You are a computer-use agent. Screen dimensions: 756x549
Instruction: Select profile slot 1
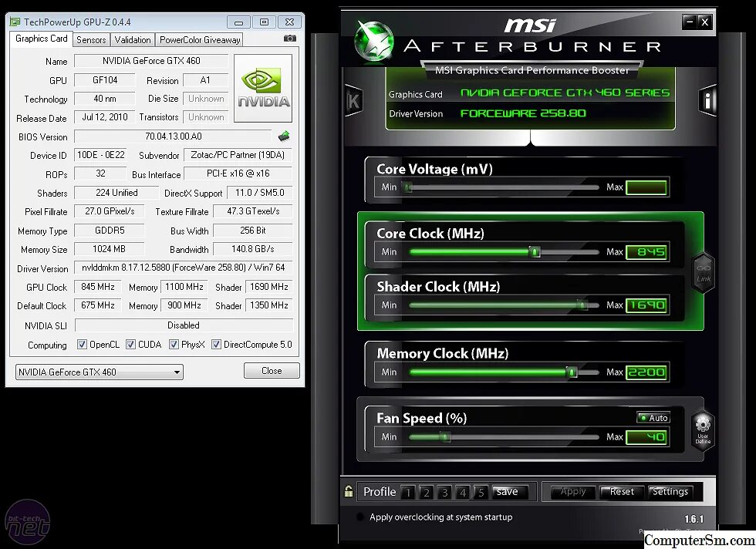coord(408,492)
